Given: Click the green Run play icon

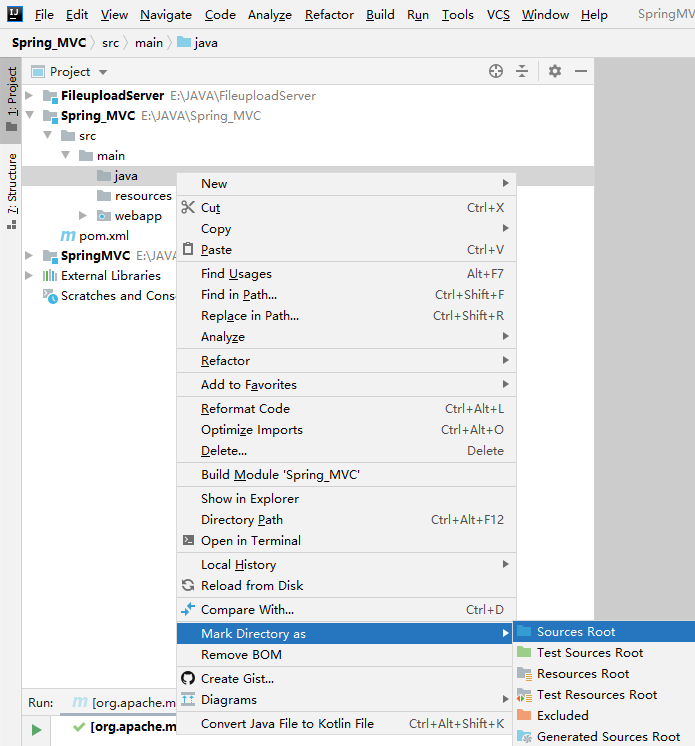Looking at the screenshot, I should coord(36,729).
